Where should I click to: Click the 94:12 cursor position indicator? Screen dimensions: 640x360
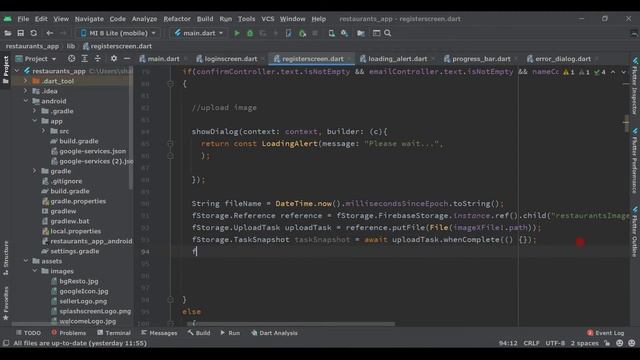tap(508, 343)
